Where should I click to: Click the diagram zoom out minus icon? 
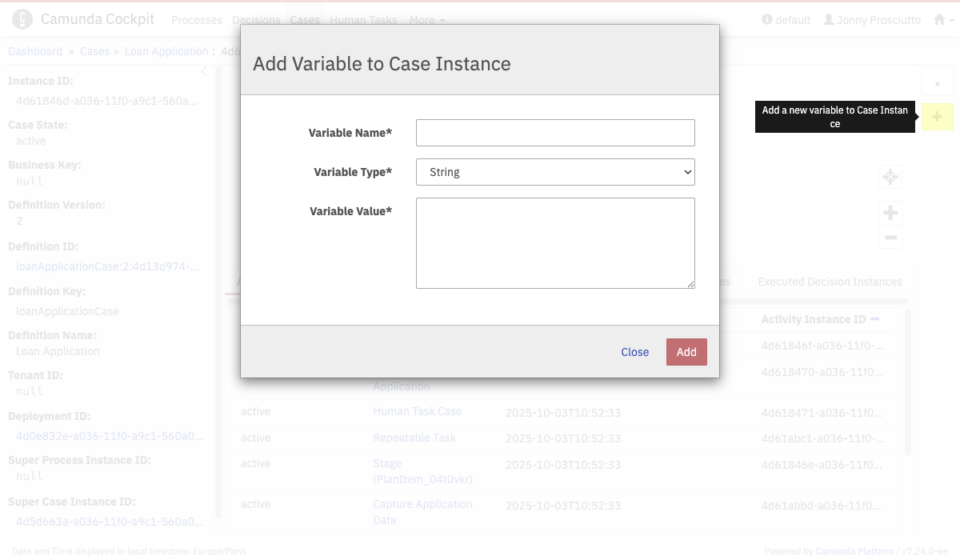point(890,238)
